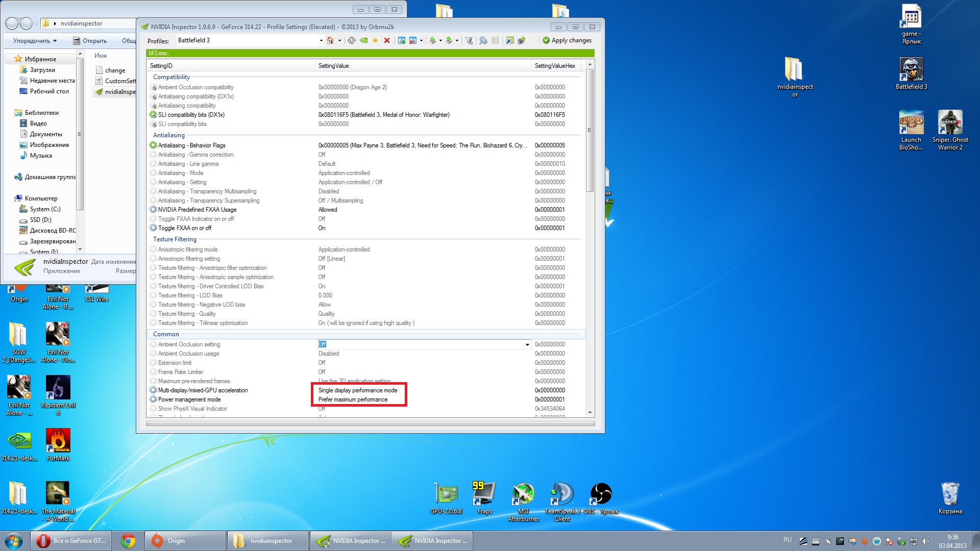This screenshot has height=551, width=980.
Task: Expand the Ambient Occlusion setting value dropdown
Action: [x=527, y=345]
